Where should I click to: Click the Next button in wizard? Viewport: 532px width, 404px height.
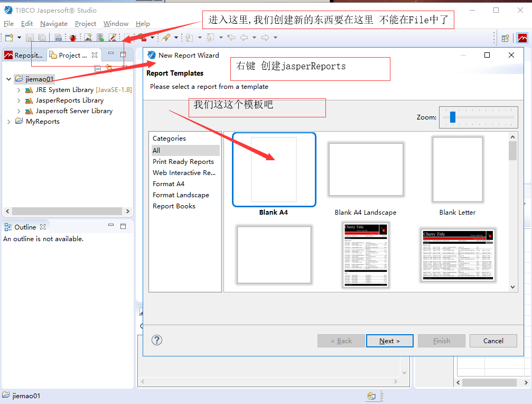[x=389, y=341]
